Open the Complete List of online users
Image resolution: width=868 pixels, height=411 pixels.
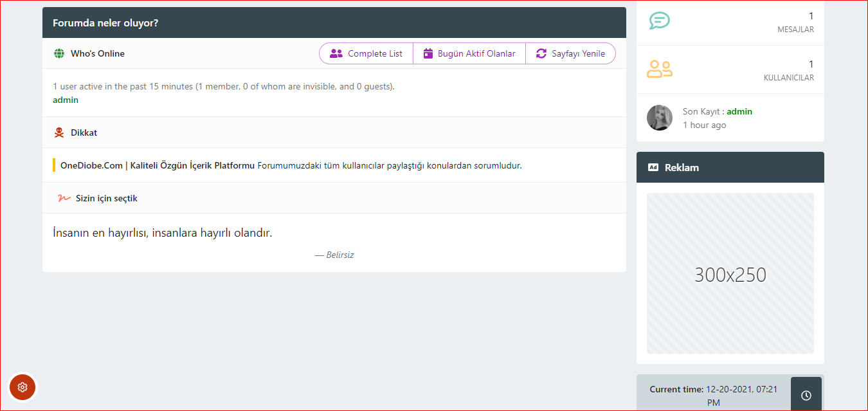(x=366, y=53)
